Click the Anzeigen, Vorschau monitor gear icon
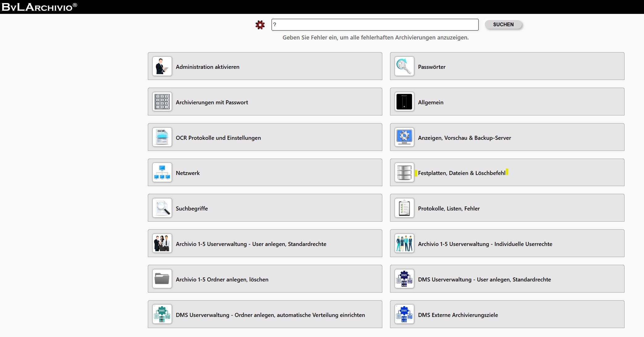The image size is (644, 337). pyautogui.click(x=404, y=137)
